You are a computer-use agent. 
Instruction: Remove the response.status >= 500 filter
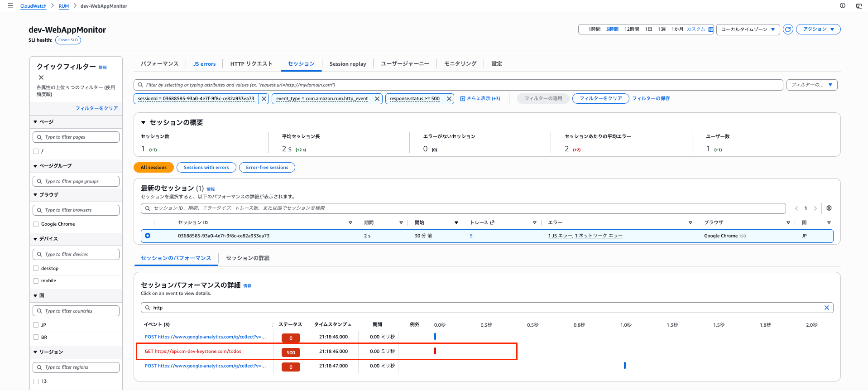(x=449, y=99)
